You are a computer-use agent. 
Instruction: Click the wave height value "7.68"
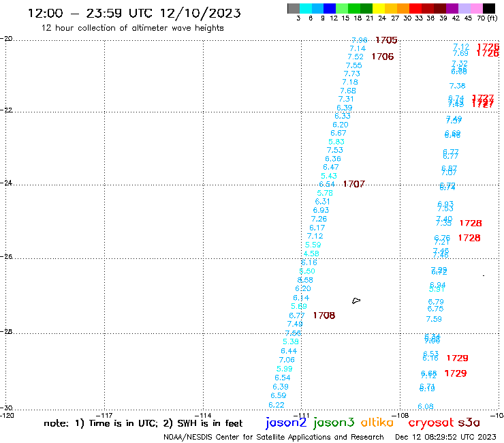coord(348,91)
